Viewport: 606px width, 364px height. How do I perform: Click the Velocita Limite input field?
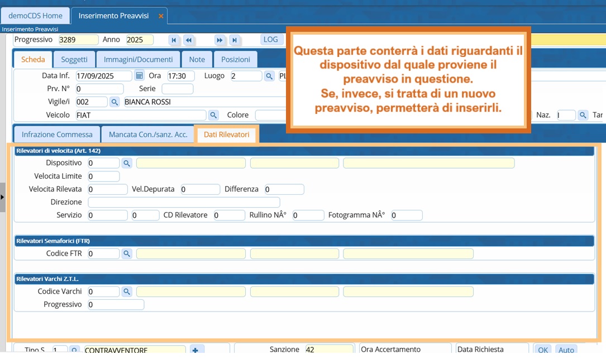pos(103,176)
